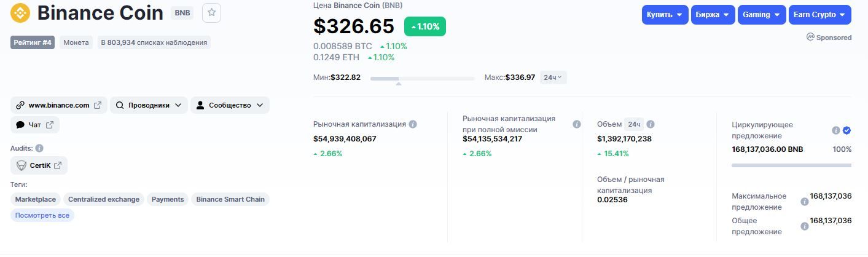Select the Binance Smart Chain tag
The image size is (868, 257).
pos(230,199)
